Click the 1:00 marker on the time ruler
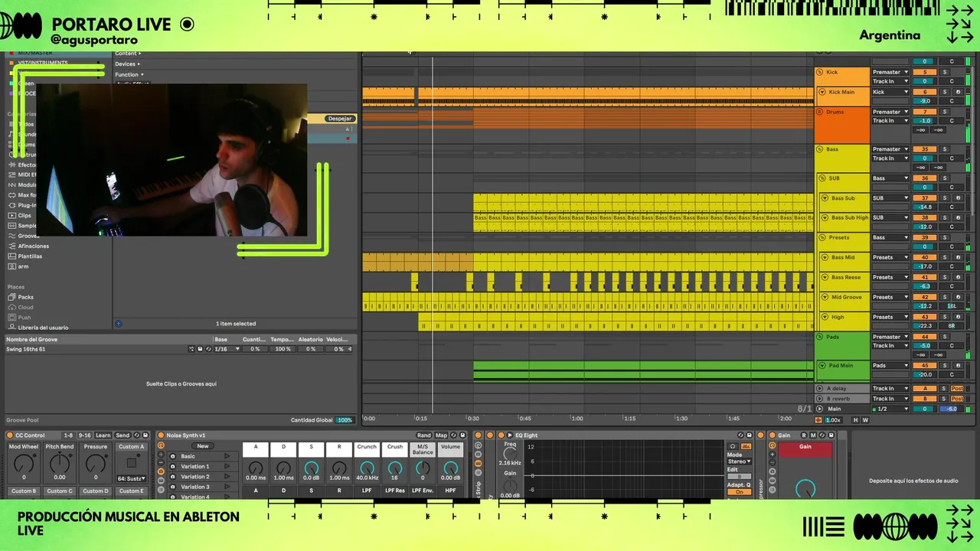The image size is (980, 551). point(577,419)
